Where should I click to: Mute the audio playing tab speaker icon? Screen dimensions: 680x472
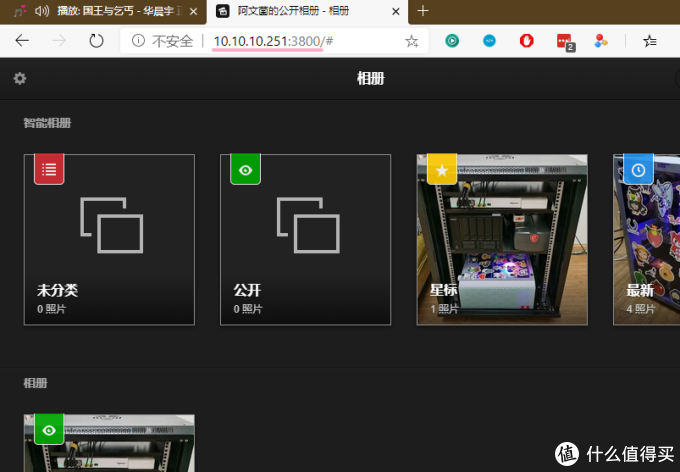[x=42, y=11]
